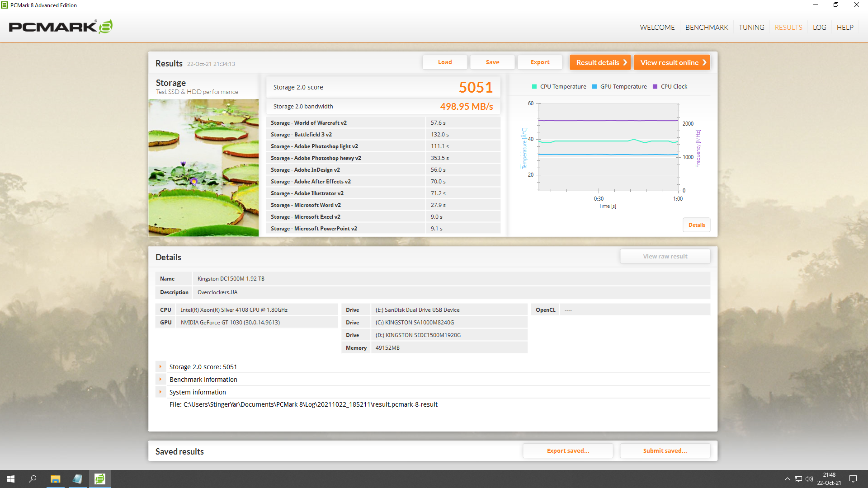Click the Result details button
Screen dimensions: 868x488
coord(600,62)
